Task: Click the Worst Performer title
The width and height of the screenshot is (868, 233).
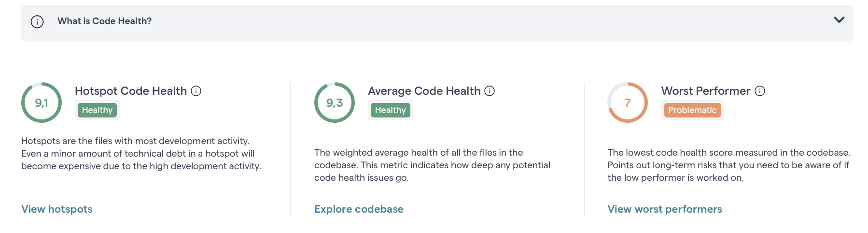Action: tap(706, 91)
